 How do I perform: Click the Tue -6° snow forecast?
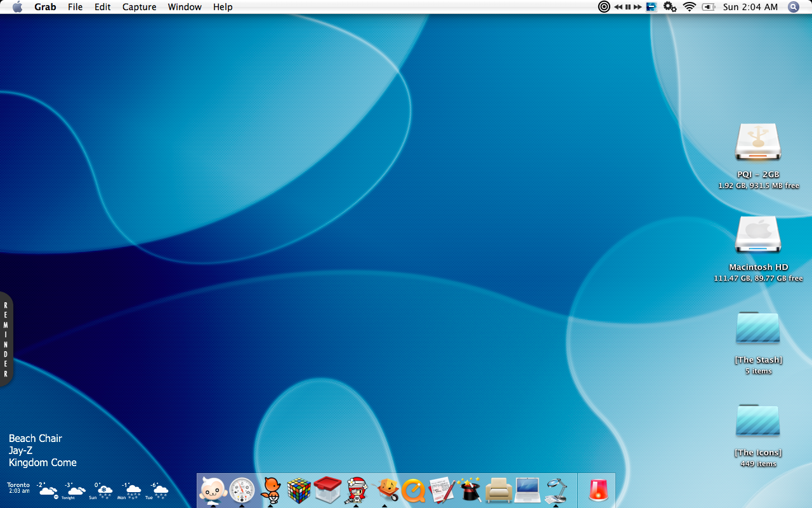(157, 490)
